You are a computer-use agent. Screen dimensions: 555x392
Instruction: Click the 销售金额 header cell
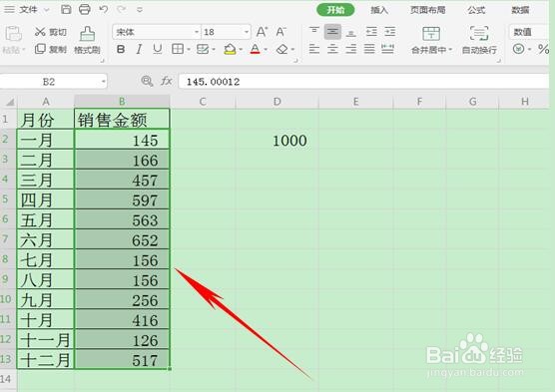click(122, 120)
